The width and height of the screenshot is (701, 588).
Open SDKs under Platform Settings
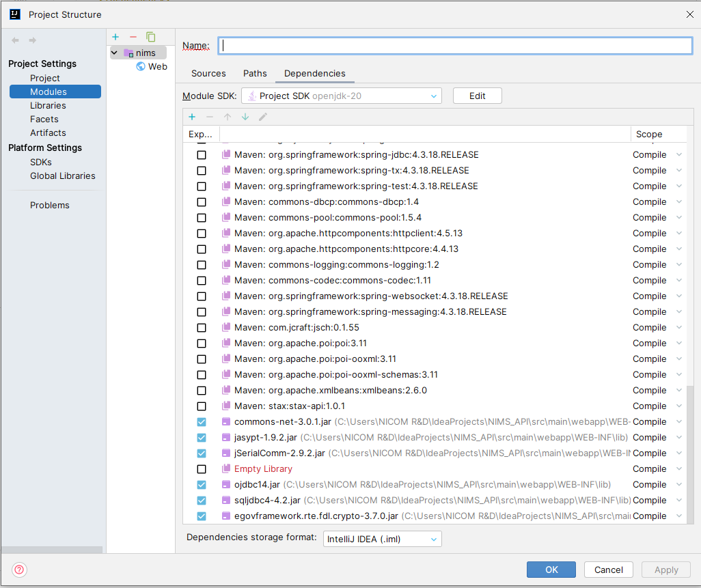click(41, 162)
